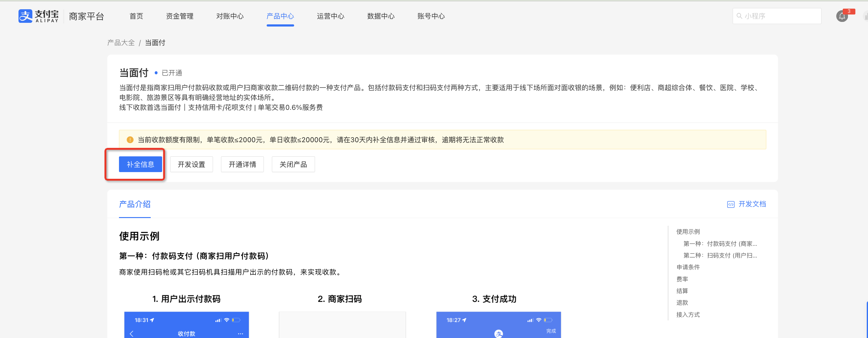
Task: Jump to 费率 outline item
Action: (682, 279)
